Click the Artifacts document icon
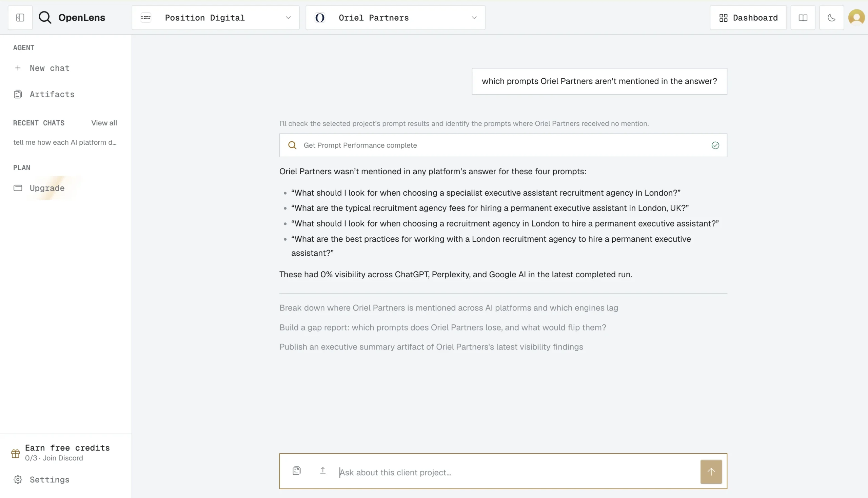The image size is (868, 498). tap(18, 94)
